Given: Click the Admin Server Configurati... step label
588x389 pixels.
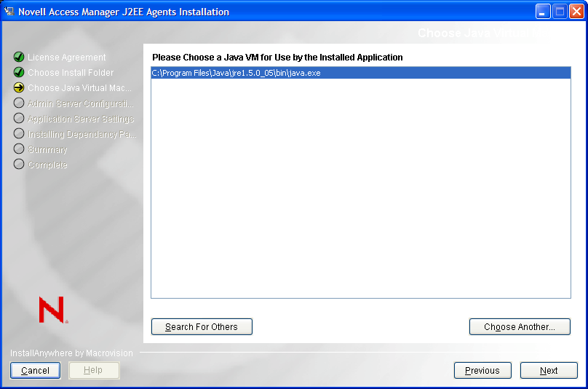Looking at the screenshot, I should 81,103.
